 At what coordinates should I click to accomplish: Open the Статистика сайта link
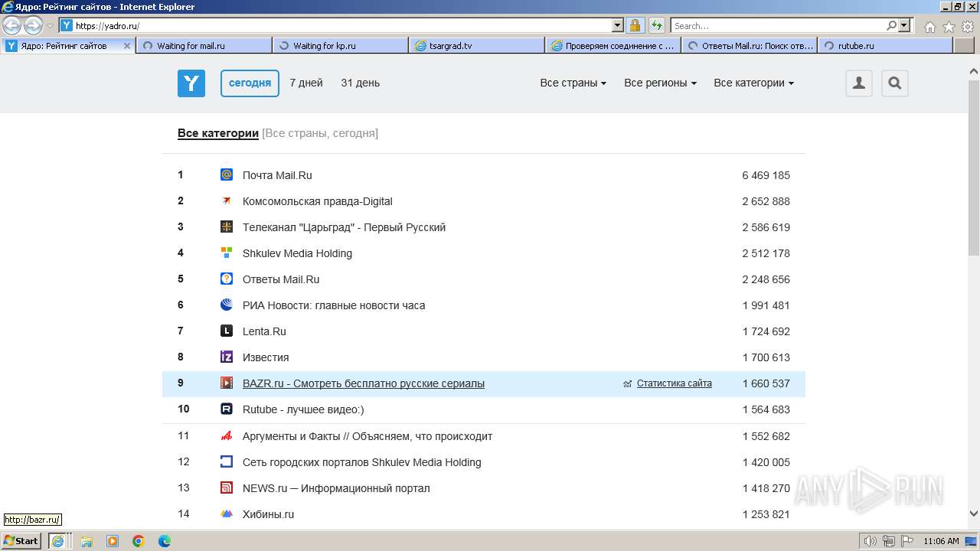click(x=675, y=383)
